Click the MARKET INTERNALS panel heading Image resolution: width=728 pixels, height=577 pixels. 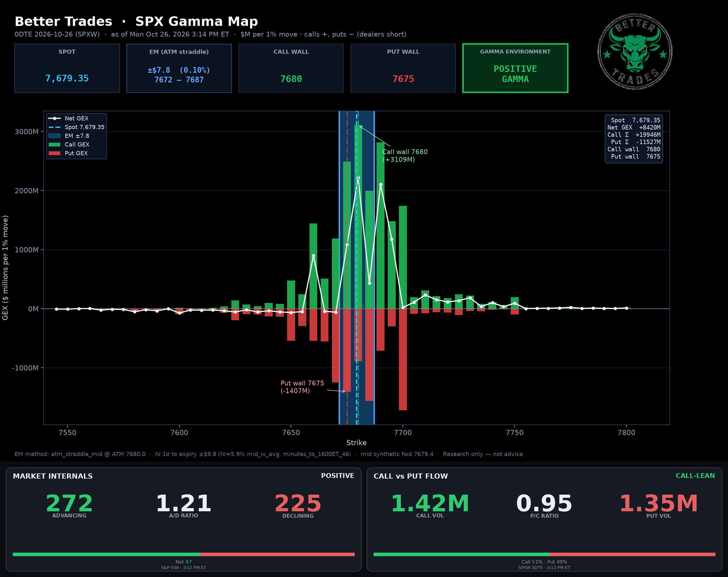pyautogui.click(x=53, y=476)
